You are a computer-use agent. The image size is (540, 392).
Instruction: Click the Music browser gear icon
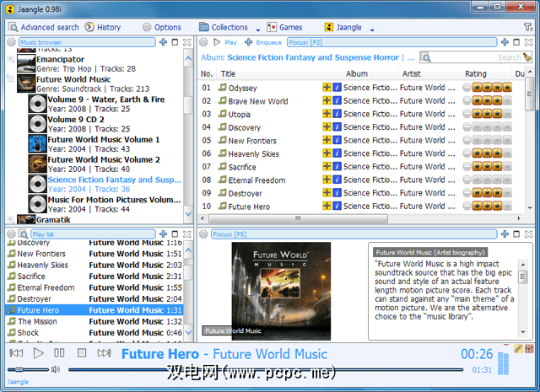(x=11, y=42)
